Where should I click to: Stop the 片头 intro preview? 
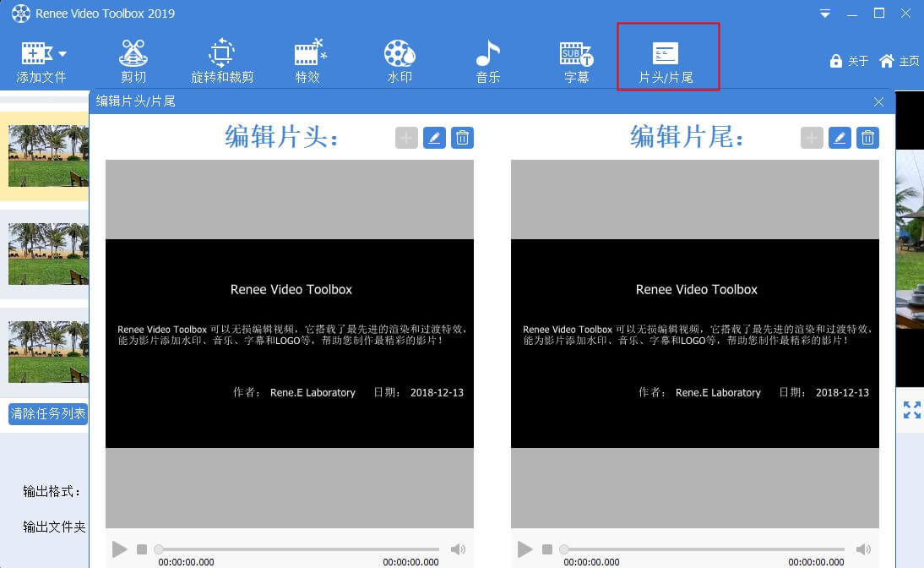coord(141,549)
